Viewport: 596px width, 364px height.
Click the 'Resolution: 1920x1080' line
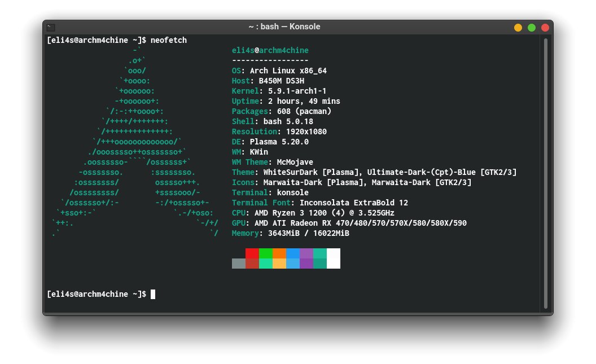click(279, 131)
